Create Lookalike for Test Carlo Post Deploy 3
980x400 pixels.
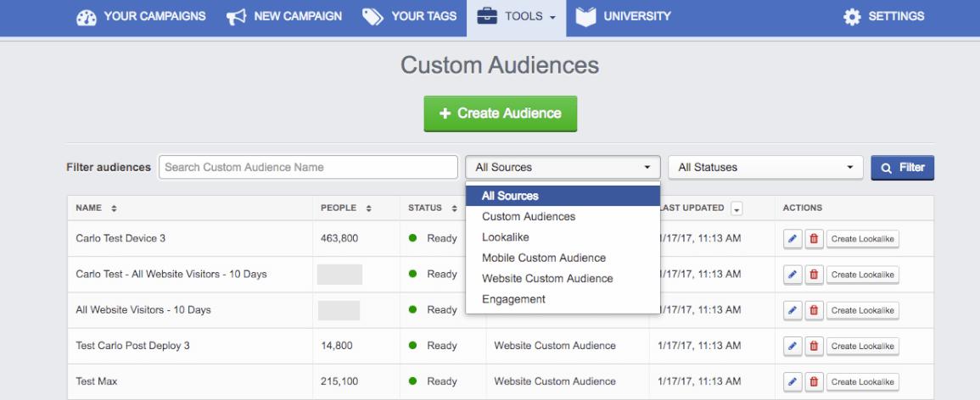pos(863,347)
